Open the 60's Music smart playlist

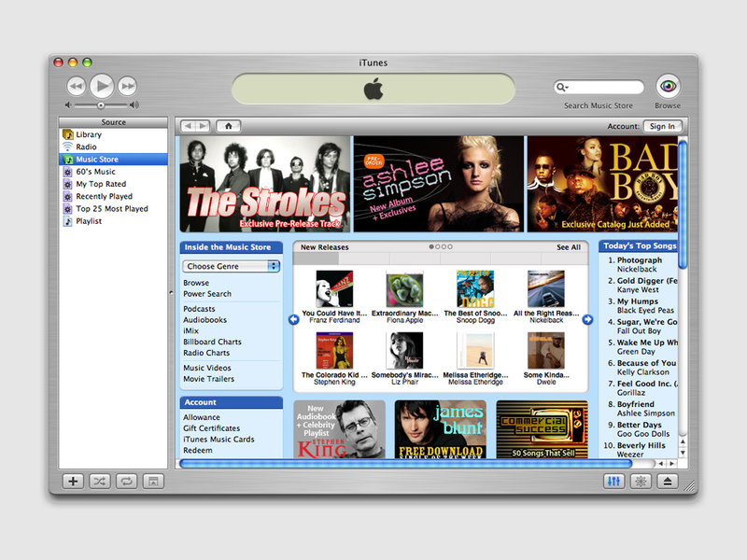coord(113,172)
